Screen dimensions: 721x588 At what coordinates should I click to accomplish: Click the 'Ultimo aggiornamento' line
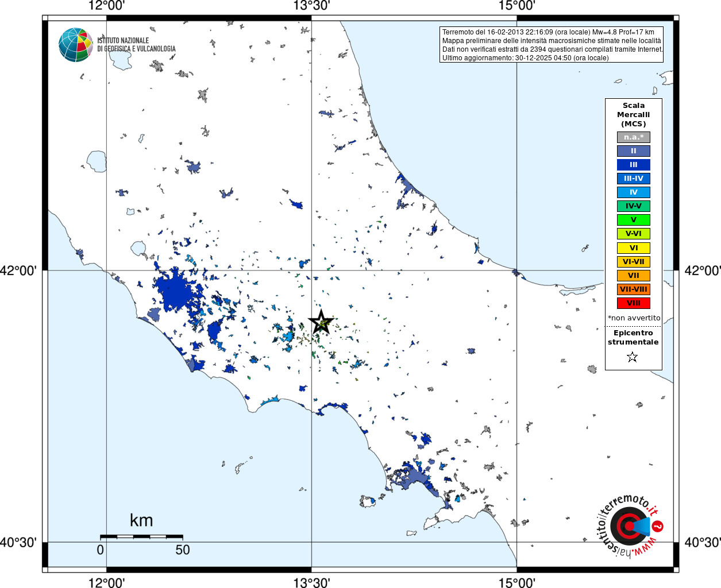(x=525, y=58)
